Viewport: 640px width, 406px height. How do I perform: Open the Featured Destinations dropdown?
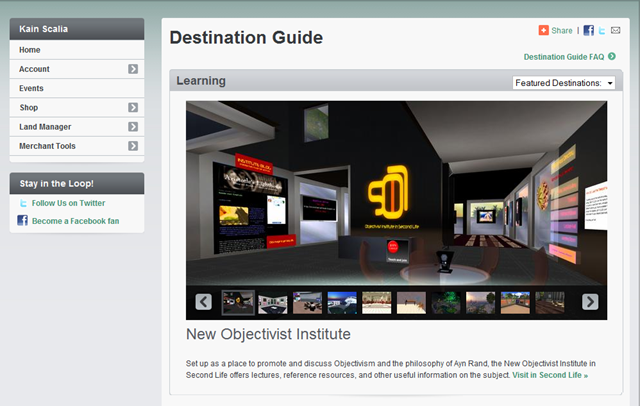564,83
